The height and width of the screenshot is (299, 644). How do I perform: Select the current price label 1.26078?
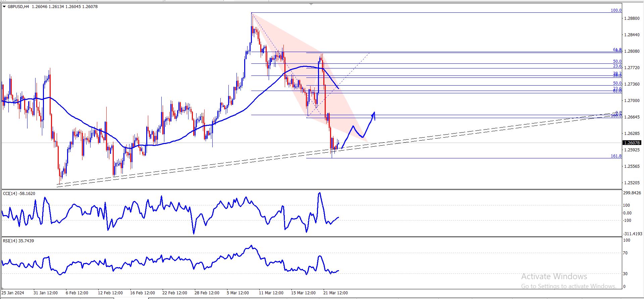click(632, 143)
